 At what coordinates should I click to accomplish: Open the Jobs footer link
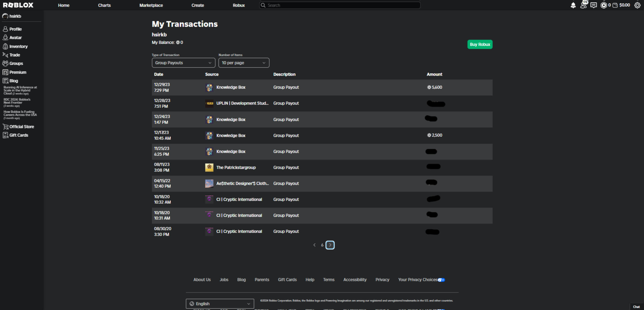[224, 280]
